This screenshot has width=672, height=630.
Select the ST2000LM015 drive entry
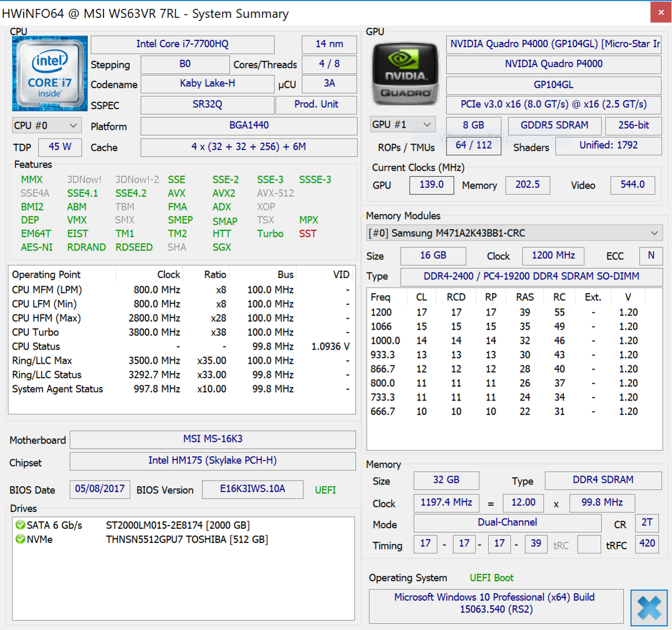pos(178,525)
